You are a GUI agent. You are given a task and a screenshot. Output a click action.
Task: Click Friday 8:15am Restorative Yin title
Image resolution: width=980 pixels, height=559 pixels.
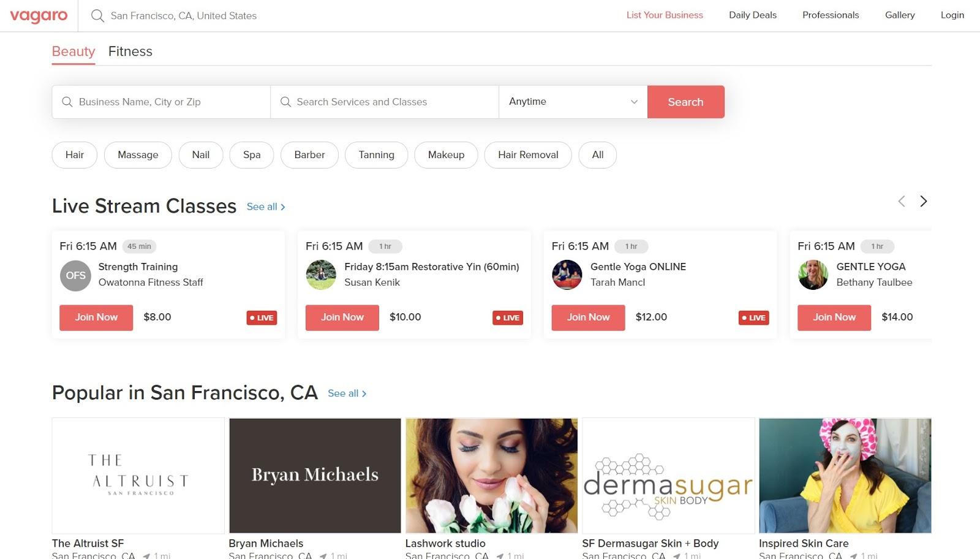pos(432,267)
